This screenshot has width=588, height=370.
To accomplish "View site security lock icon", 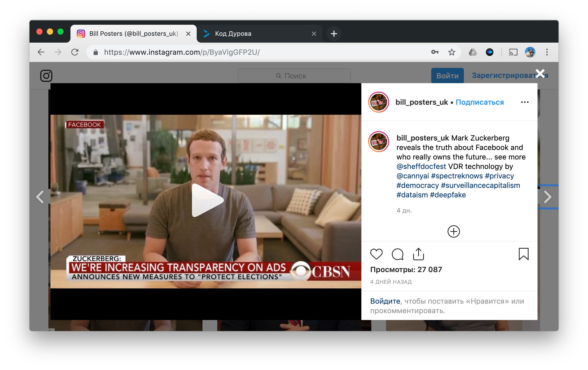I will click(96, 52).
